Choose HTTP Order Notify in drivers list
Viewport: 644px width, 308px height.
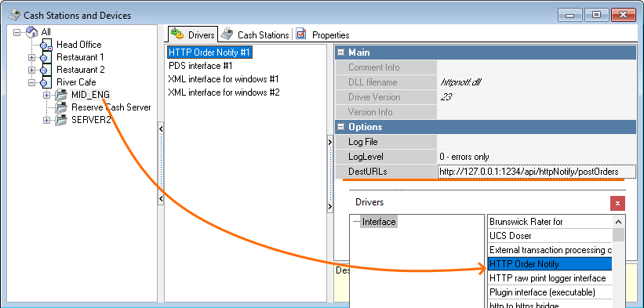(550, 263)
